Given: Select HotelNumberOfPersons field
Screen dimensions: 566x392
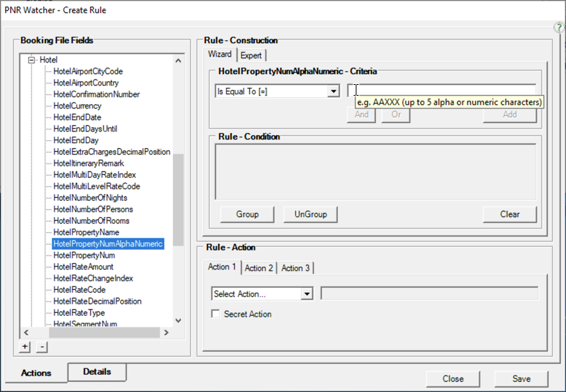Looking at the screenshot, I should coord(93,209).
